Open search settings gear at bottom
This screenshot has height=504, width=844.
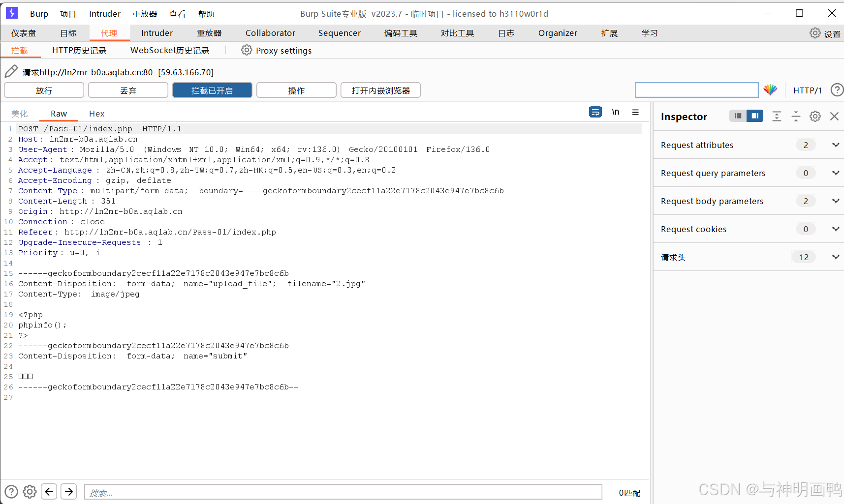click(30, 492)
